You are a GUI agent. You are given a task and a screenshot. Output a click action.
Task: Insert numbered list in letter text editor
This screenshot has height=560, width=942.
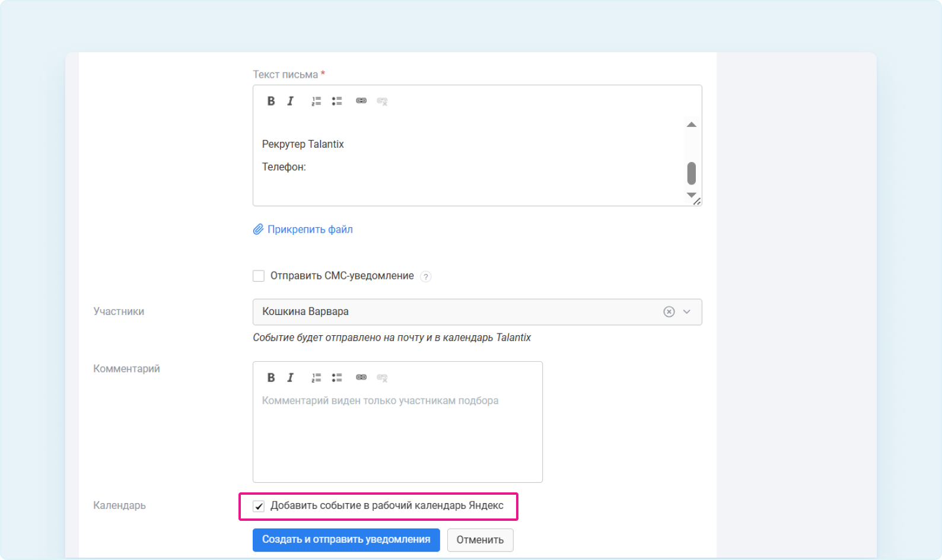(316, 101)
